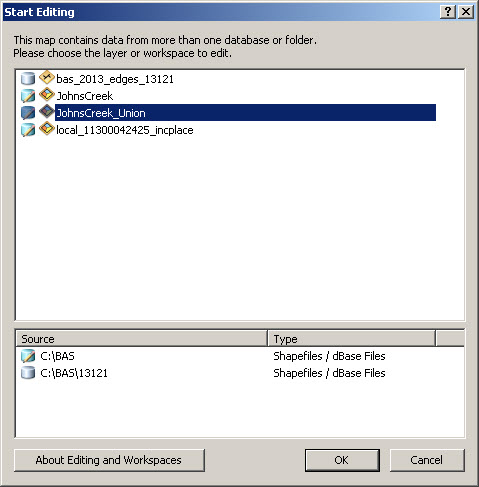479x487 pixels.
Task: Click the workspace icon beside JohnsCreek_Union
Action: point(28,113)
